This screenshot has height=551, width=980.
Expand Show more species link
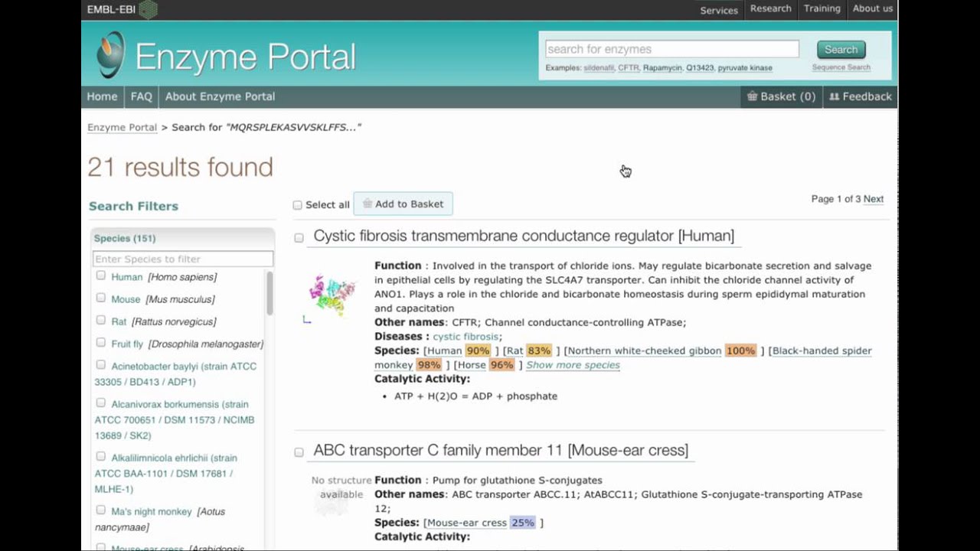[x=573, y=365]
